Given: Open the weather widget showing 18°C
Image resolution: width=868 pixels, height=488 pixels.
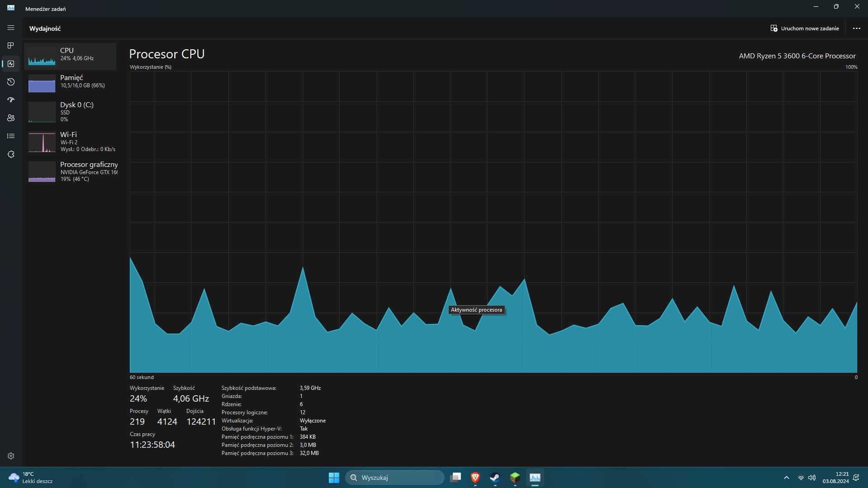Looking at the screenshot, I should 31,478.
